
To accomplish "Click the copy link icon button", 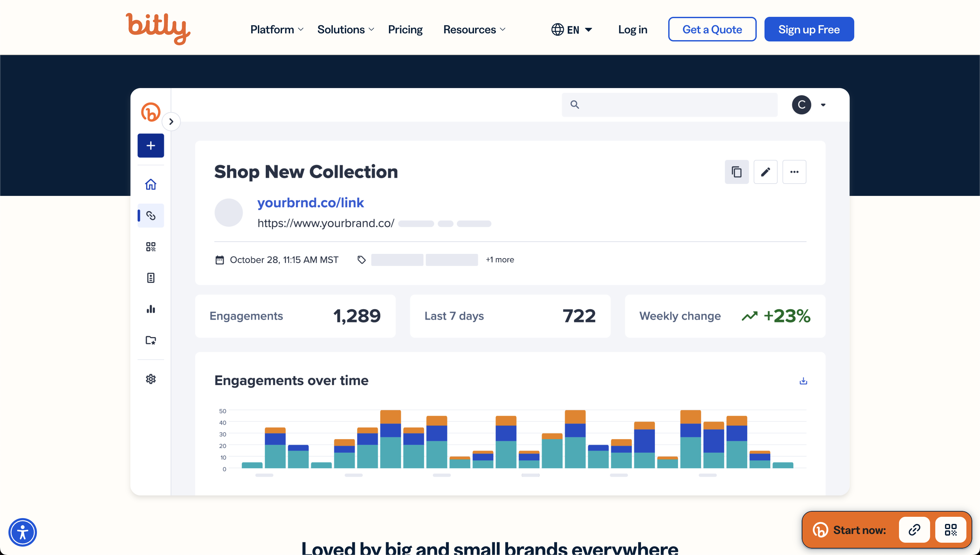I will tap(736, 172).
